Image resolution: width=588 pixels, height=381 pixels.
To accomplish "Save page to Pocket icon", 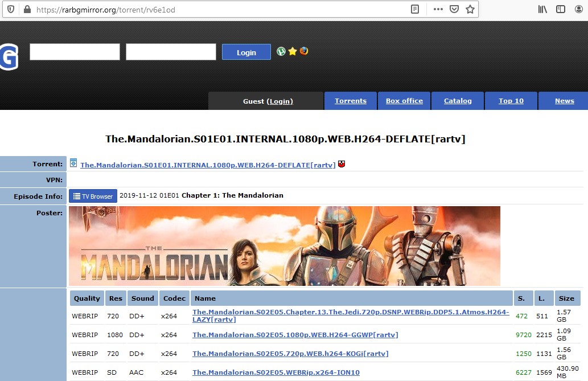I will click(454, 9).
